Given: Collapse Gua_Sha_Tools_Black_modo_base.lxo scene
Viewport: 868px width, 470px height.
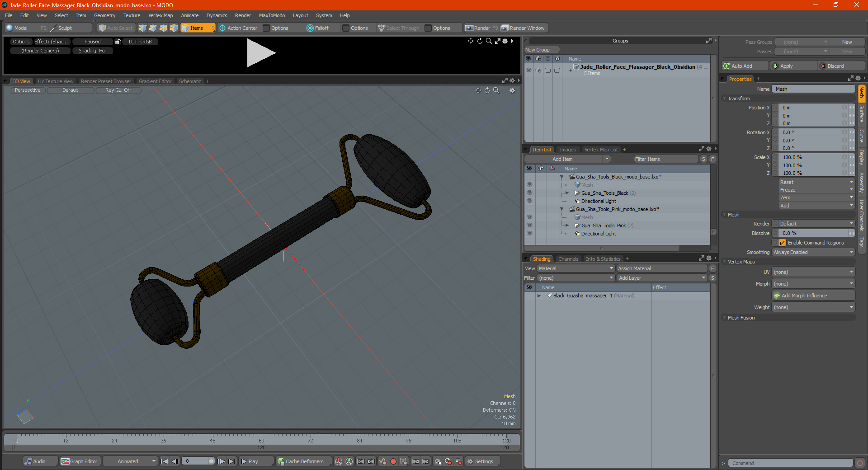Looking at the screenshot, I should pyautogui.click(x=562, y=177).
